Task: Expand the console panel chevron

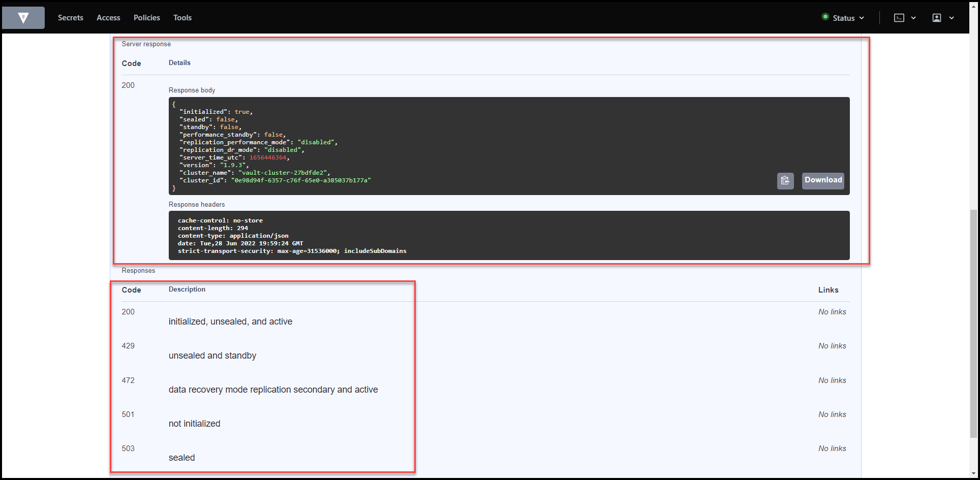Action: coord(914,17)
